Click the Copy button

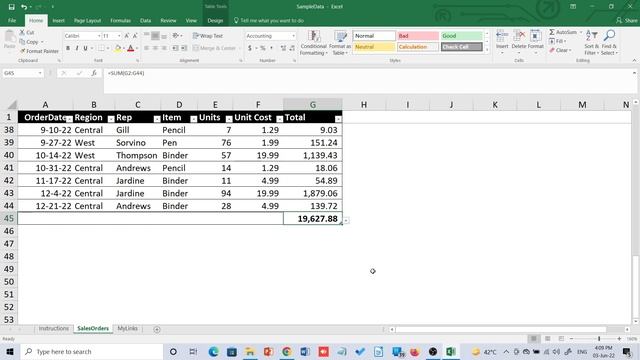[31, 42]
